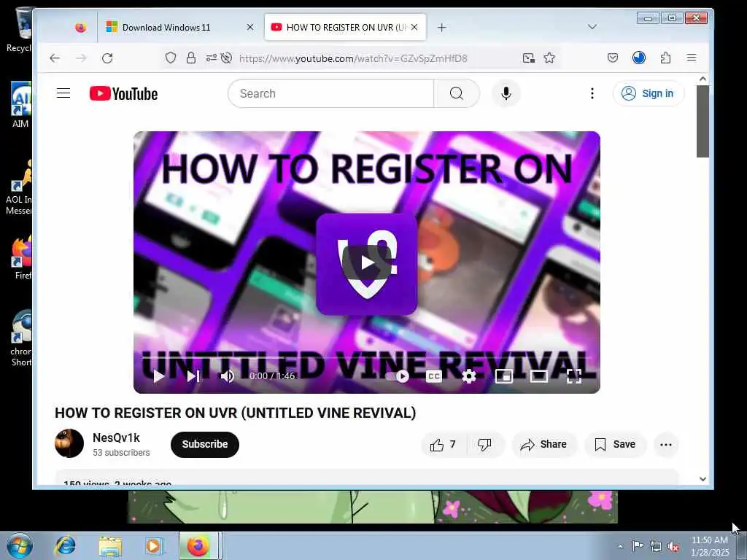
Task: Go to the YouTube home logo
Action: pyautogui.click(x=123, y=94)
